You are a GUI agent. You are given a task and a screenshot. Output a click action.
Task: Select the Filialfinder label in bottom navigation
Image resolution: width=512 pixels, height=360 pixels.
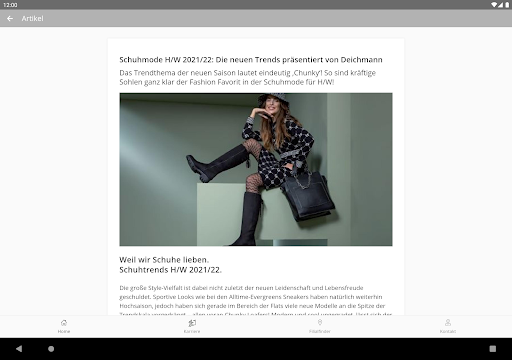(320, 331)
